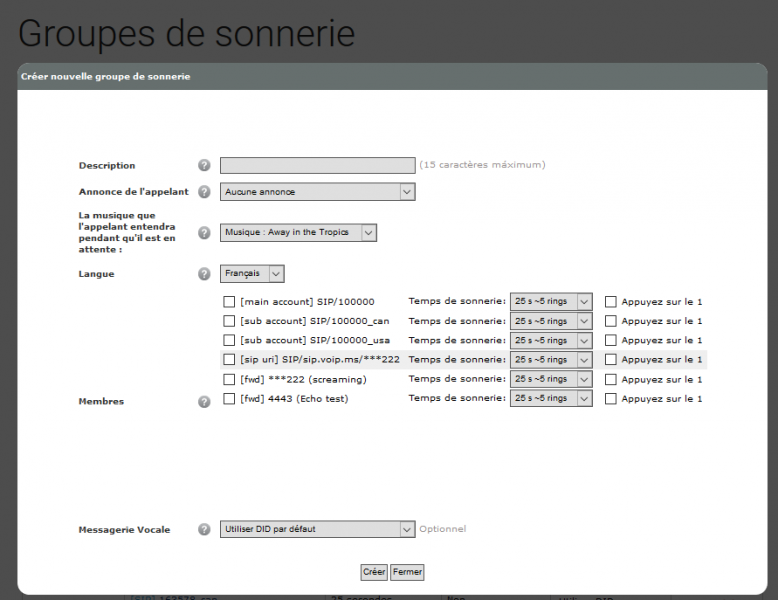Tick Appuyez sur le 1 for screaming
The height and width of the screenshot is (600, 778).
pos(611,380)
